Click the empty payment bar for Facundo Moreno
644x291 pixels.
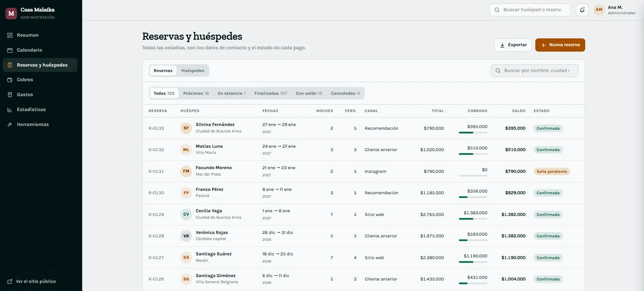[x=473, y=176]
